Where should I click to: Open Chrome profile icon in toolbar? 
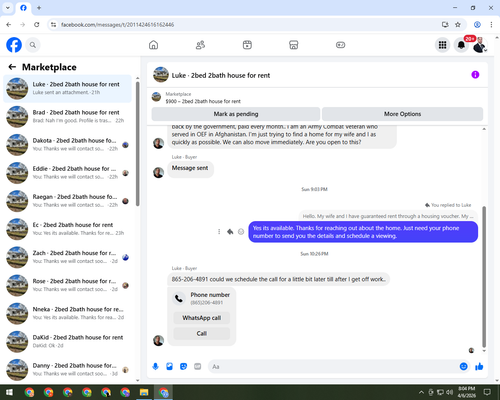477,25
